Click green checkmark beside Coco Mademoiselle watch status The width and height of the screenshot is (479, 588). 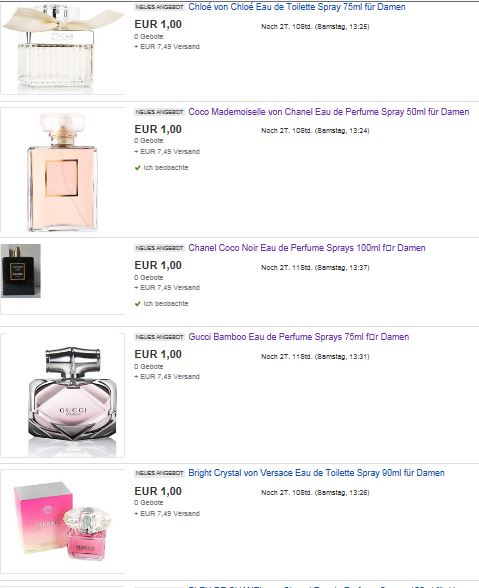[x=137, y=168]
